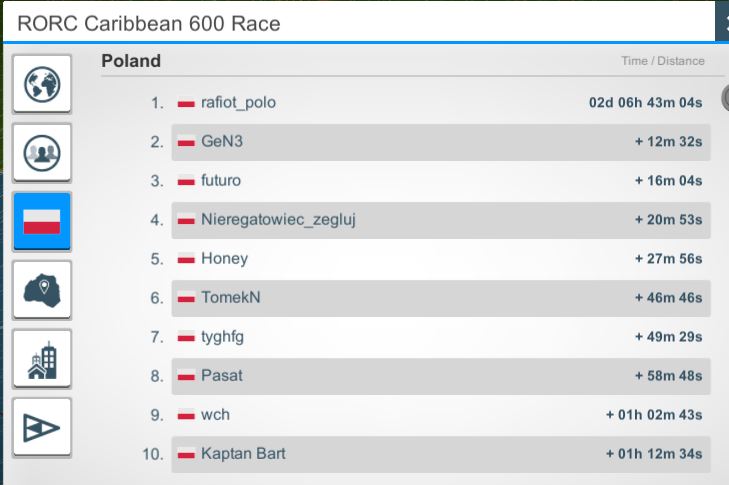Viewport: 729px width, 485px height.
Task: Click on player wch in ninth place
Action: tap(215, 415)
